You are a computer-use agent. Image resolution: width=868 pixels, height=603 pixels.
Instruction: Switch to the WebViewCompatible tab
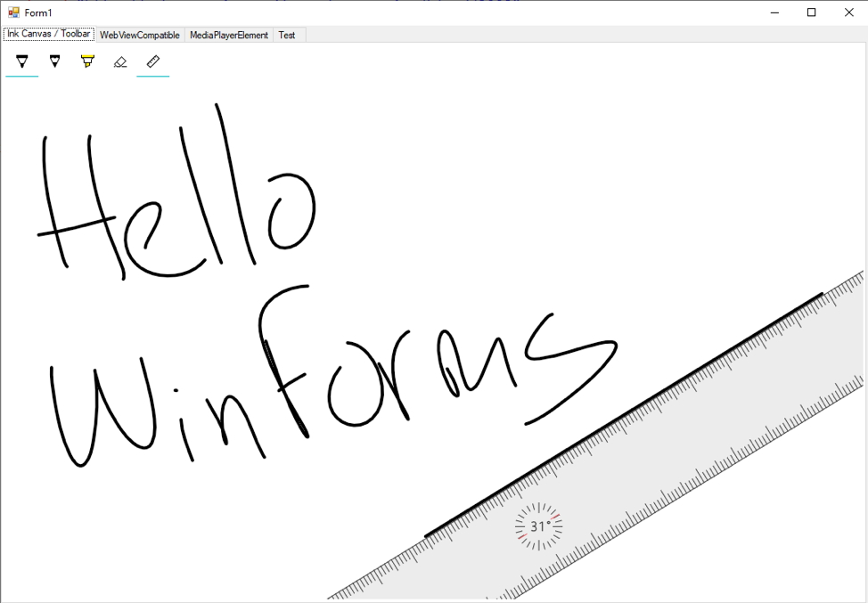[x=139, y=35]
